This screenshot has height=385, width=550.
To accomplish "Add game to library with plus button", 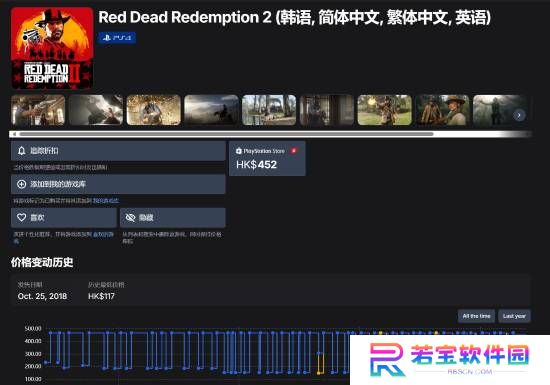I will tap(118, 184).
